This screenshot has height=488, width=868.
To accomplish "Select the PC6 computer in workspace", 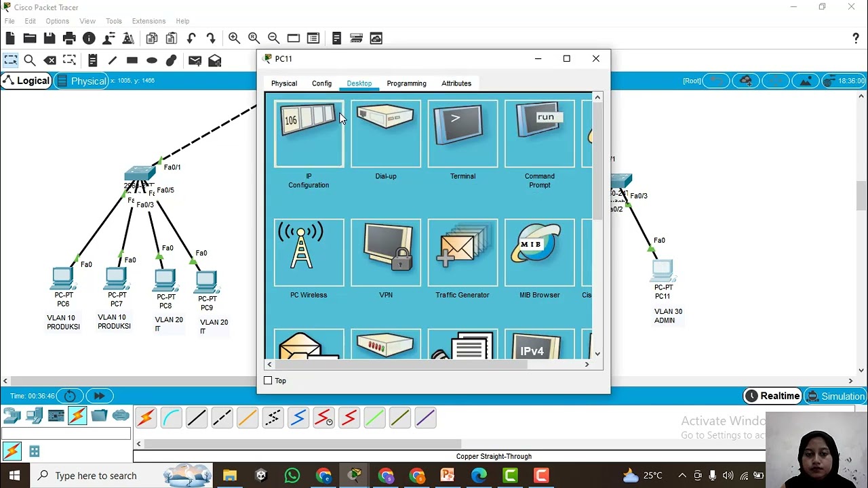I will tap(62, 279).
